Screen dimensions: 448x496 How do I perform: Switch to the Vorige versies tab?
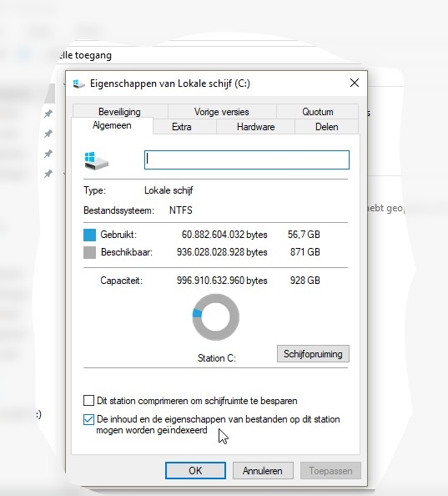222,112
